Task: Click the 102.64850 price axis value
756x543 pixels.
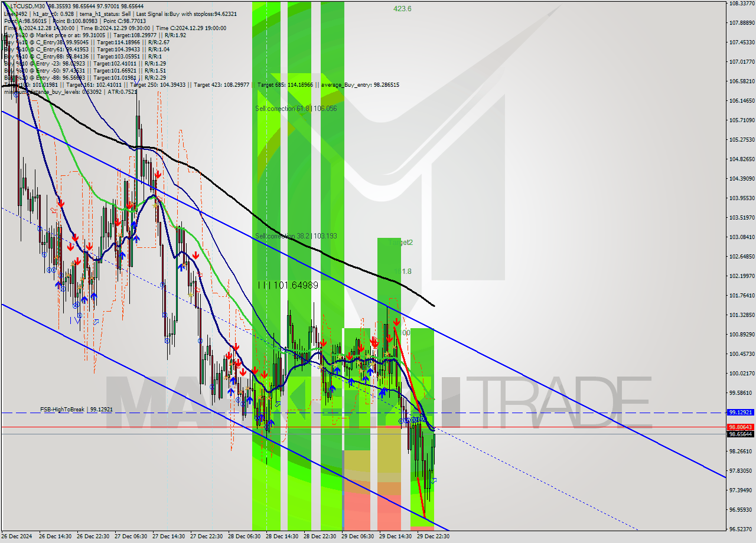Action: pyautogui.click(x=742, y=256)
